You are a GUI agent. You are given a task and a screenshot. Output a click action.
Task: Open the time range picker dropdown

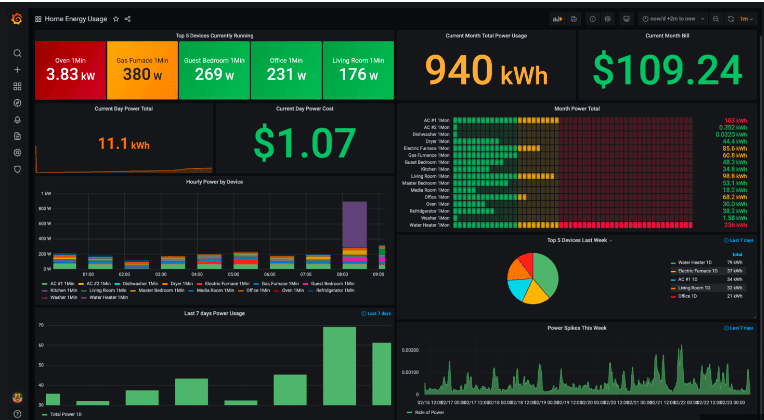[673, 19]
